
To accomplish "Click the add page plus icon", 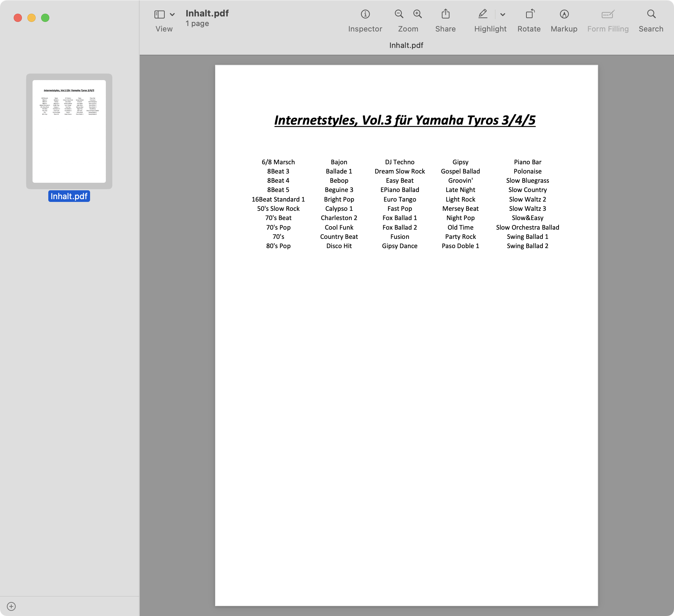I will pyautogui.click(x=11, y=606).
